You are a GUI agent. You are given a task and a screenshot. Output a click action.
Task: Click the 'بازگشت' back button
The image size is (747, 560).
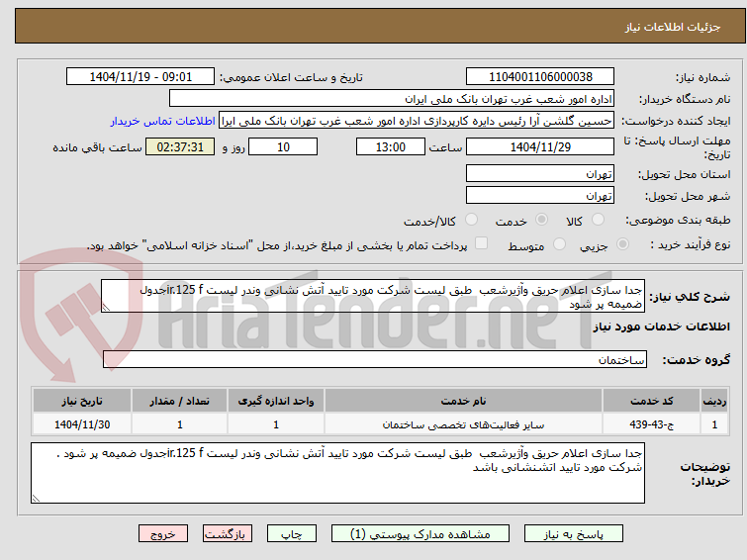[228, 534]
